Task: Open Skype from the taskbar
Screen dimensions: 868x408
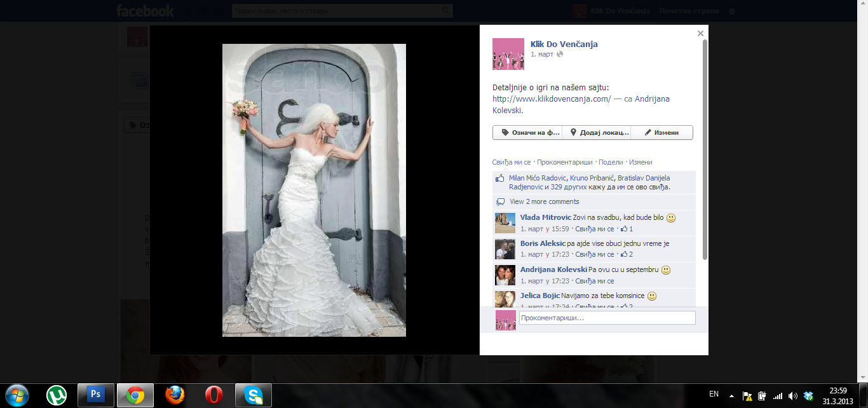Action: pos(254,395)
